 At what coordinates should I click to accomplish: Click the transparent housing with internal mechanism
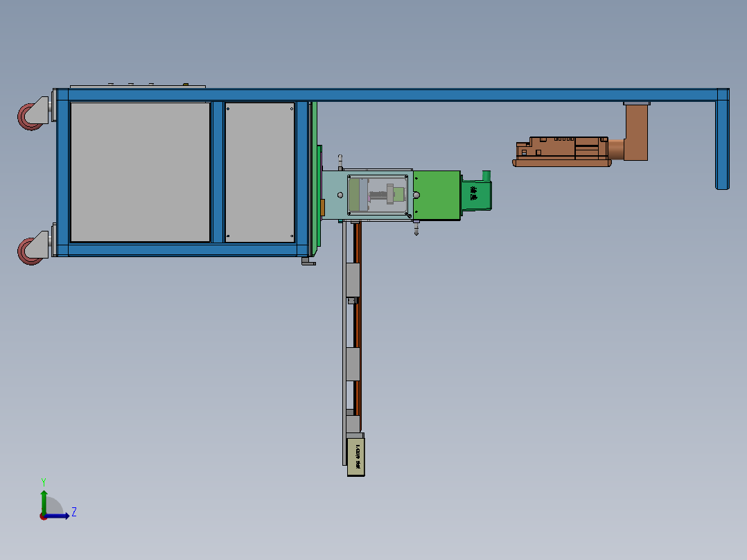pos(377,195)
